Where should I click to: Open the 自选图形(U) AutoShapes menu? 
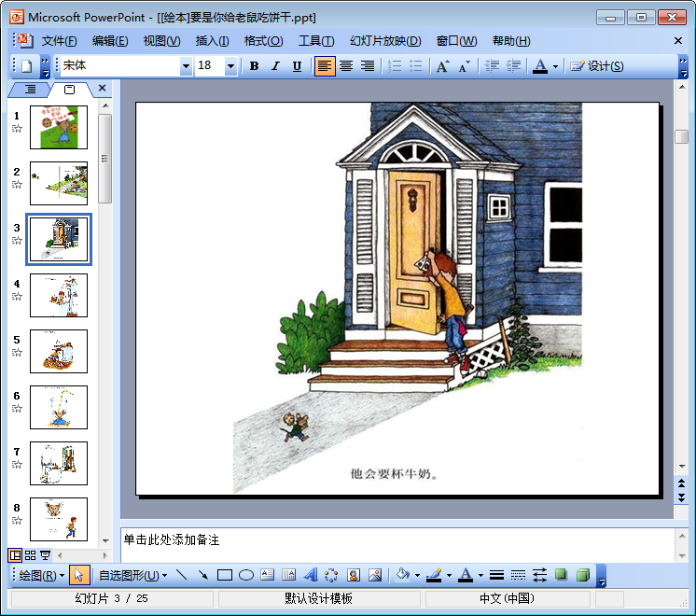pyautogui.click(x=132, y=576)
